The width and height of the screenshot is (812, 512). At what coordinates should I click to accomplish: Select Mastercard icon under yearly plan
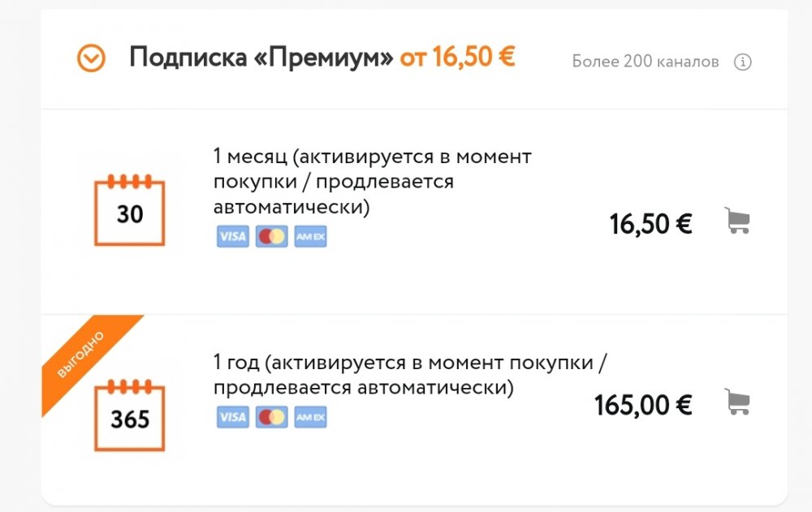coord(271,417)
